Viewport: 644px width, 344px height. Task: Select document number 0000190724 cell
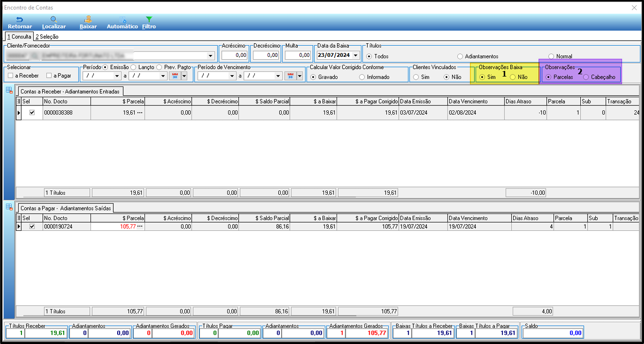point(67,226)
